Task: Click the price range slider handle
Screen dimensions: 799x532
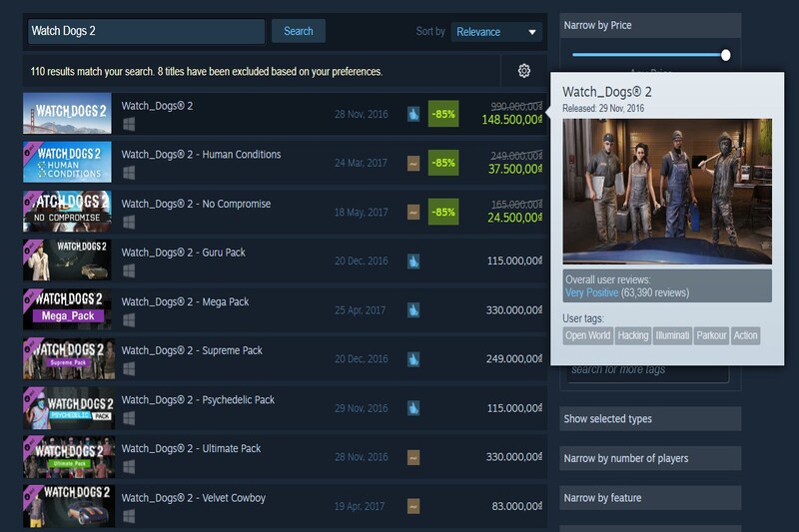Action: click(726, 55)
